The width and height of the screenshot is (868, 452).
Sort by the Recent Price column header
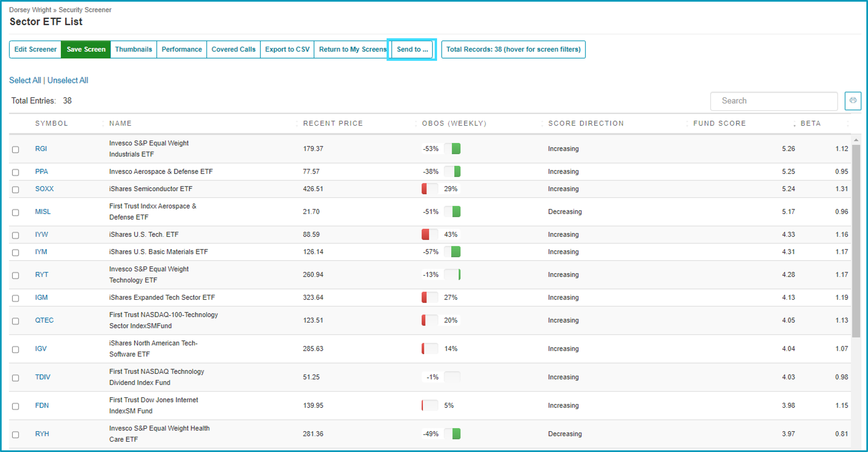(x=333, y=124)
